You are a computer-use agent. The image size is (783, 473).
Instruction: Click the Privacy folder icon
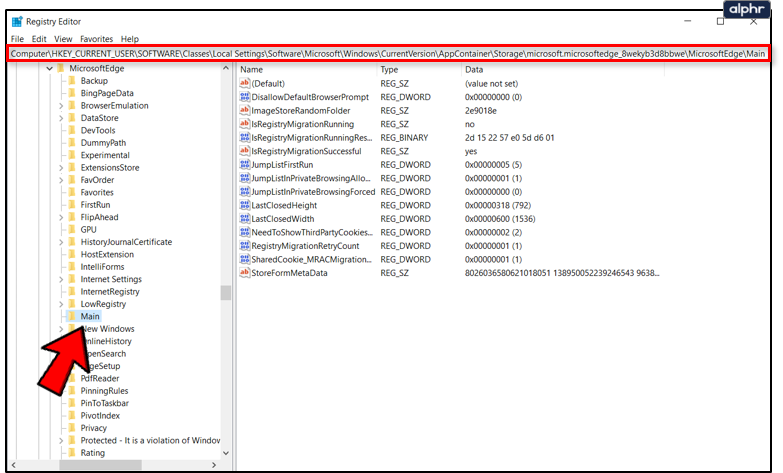click(x=72, y=428)
